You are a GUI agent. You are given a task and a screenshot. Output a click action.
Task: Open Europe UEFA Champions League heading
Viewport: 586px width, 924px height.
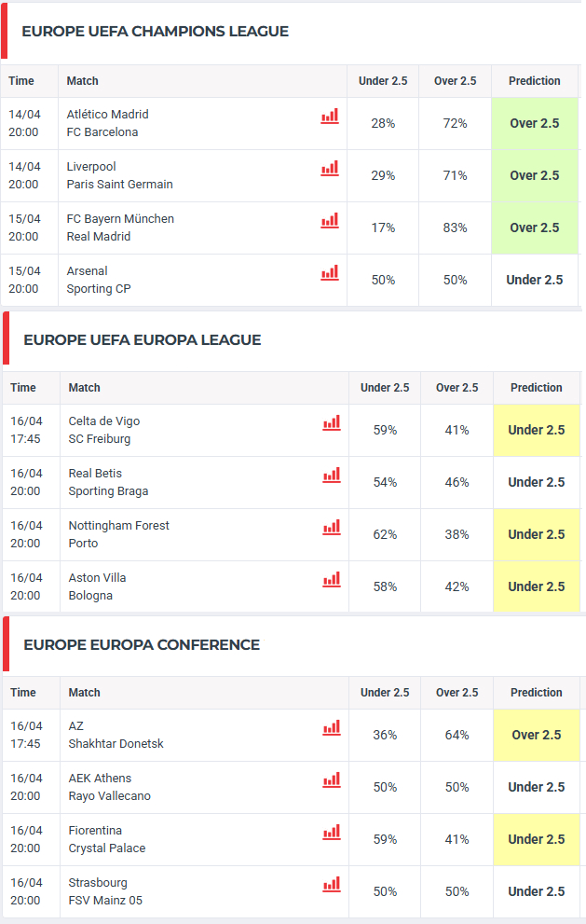(155, 32)
